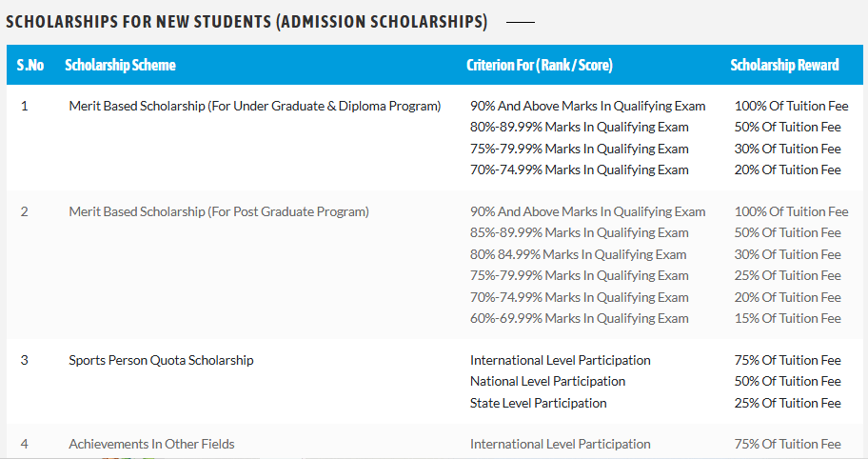Screen dimensions: 868x459
Task: Click the Scholarship Scheme column header
Action: pos(120,66)
